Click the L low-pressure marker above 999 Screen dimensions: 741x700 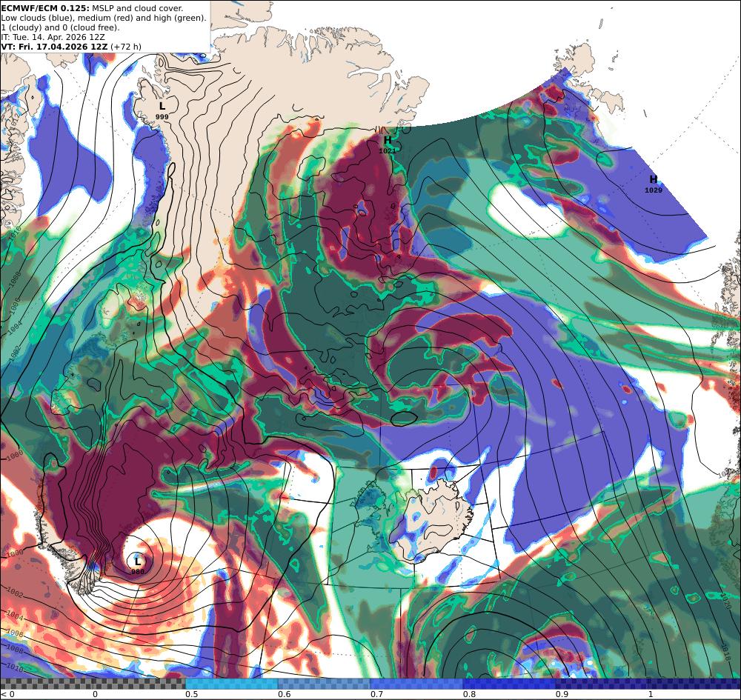coord(162,106)
